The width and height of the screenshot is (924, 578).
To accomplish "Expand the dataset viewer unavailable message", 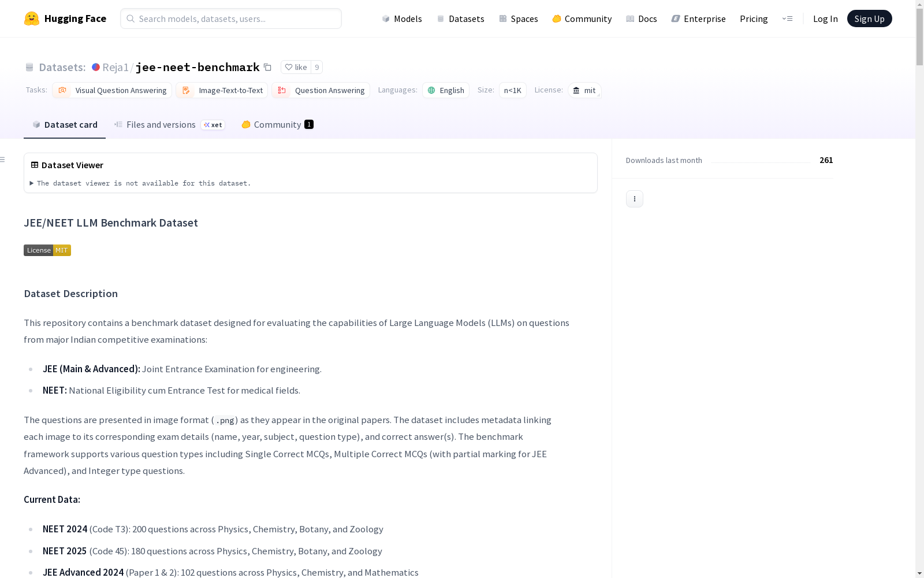I will pos(140,183).
